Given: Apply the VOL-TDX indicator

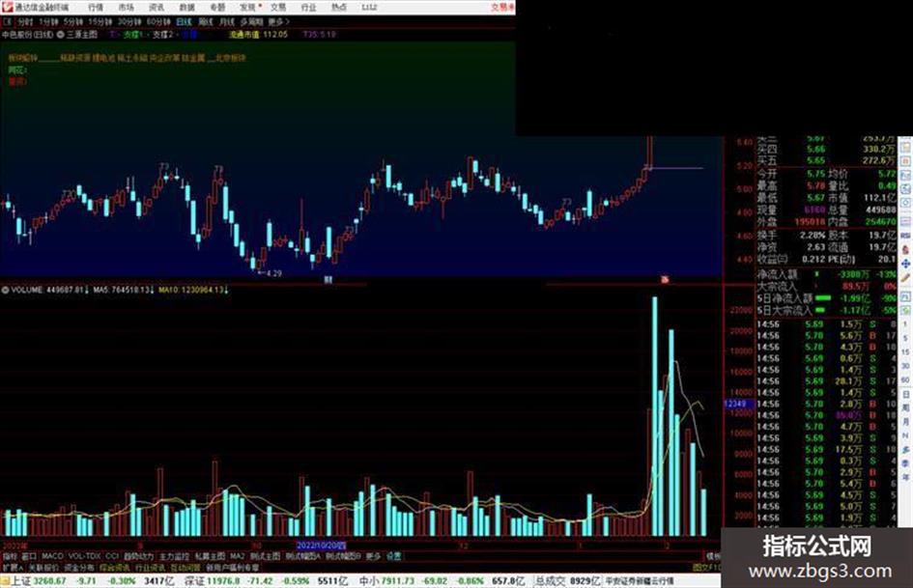Looking at the screenshot, I should [x=84, y=556].
